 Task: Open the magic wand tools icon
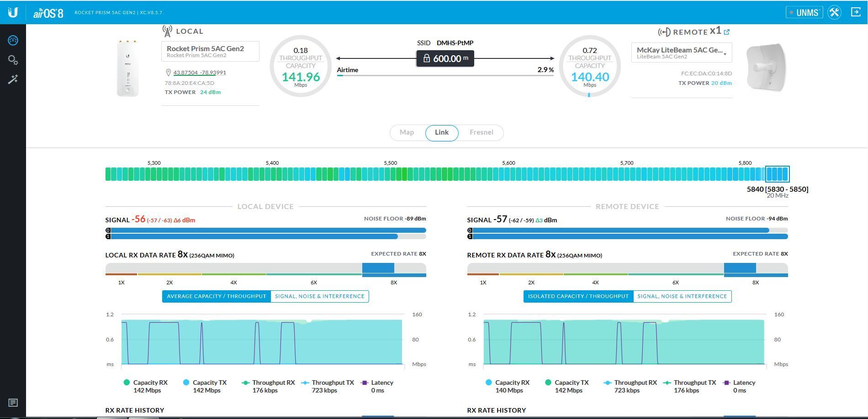click(x=13, y=79)
